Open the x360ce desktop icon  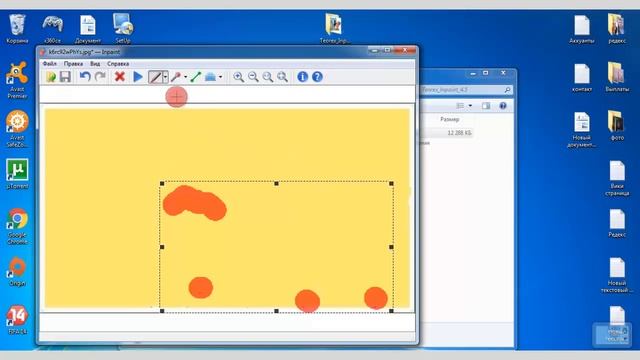(x=52, y=29)
